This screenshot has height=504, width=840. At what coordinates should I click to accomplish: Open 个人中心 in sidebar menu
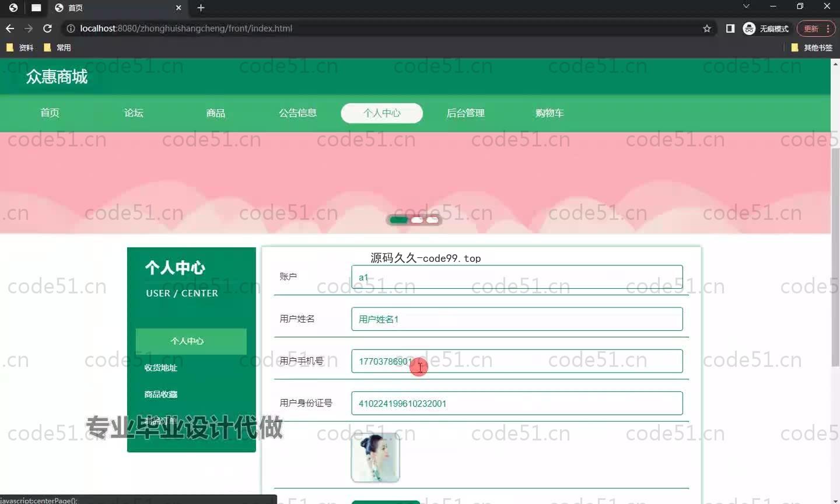191,341
